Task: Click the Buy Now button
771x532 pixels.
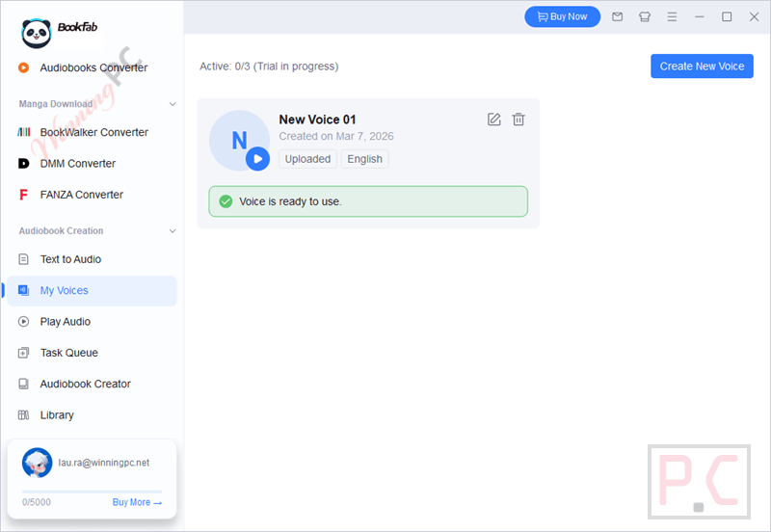Action: click(563, 16)
